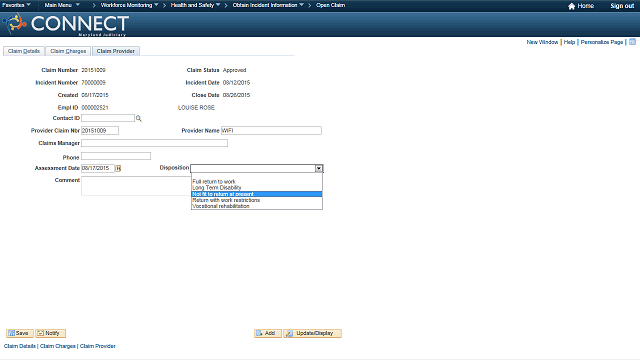Click bottom Claim Charges link
Image resolution: width=640 pixels, height=360 pixels.
point(58,346)
